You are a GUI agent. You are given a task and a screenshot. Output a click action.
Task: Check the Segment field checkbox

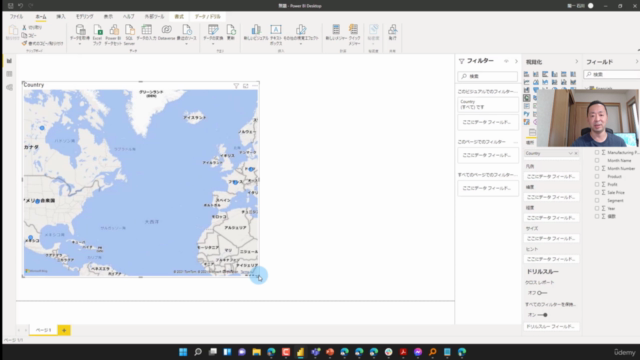[x=597, y=200]
